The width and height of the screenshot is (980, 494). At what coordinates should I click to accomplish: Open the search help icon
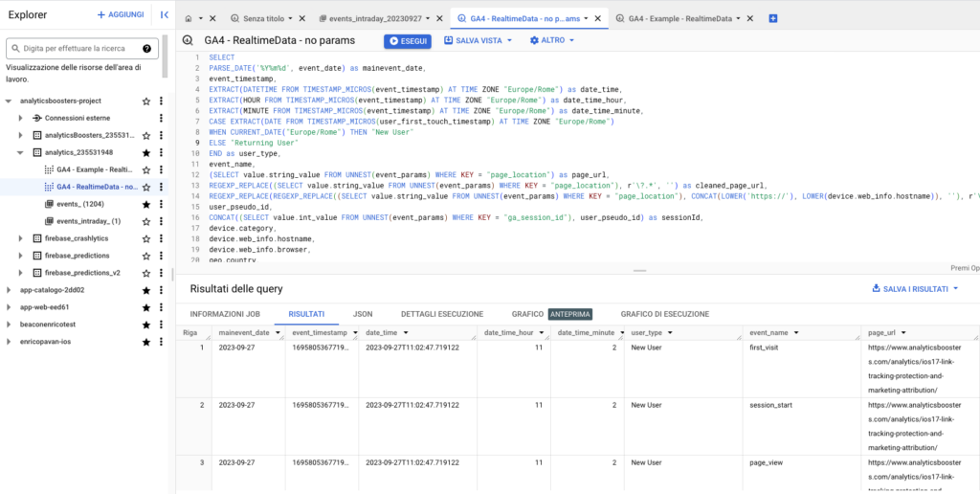(x=146, y=48)
